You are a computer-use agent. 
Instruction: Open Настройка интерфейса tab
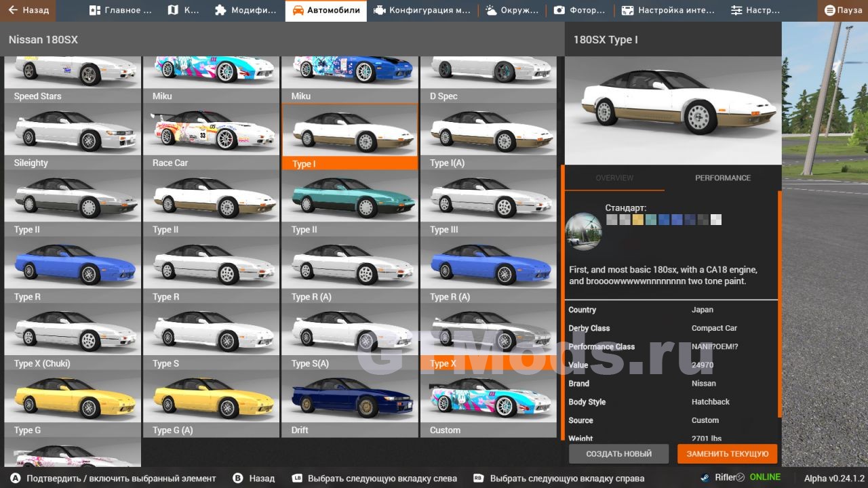coord(668,10)
